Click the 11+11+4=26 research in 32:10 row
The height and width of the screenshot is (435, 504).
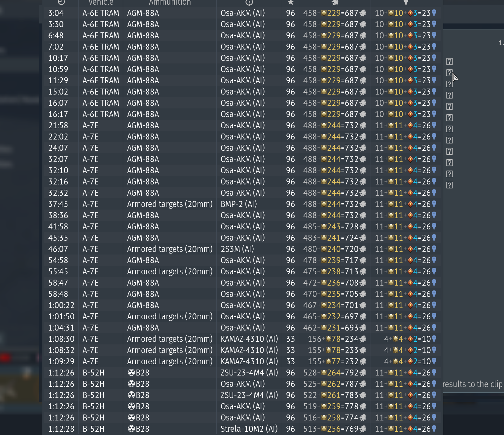[406, 171]
